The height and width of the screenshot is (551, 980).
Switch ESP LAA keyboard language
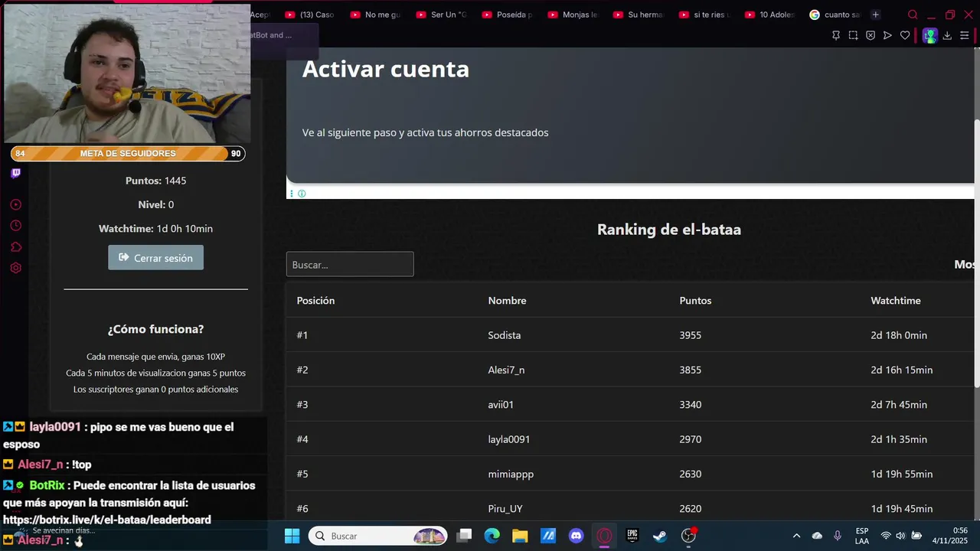coord(862,536)
